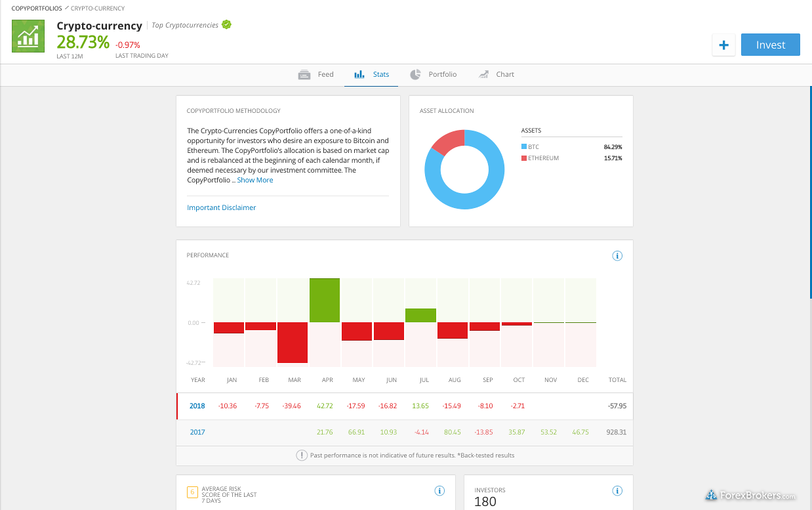The height and width of the screenshot is (510, 812).
Task: Click the red February performance bar
Action: [x=260, y=326]
